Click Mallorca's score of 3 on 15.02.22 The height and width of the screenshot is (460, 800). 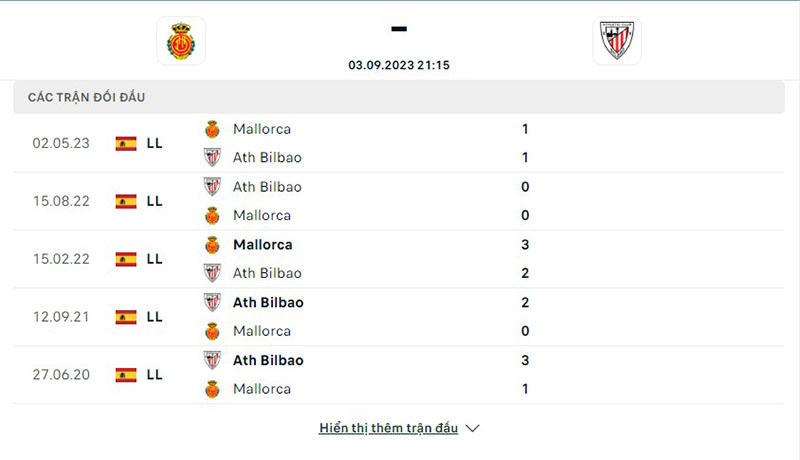click(x=525, y=245)
